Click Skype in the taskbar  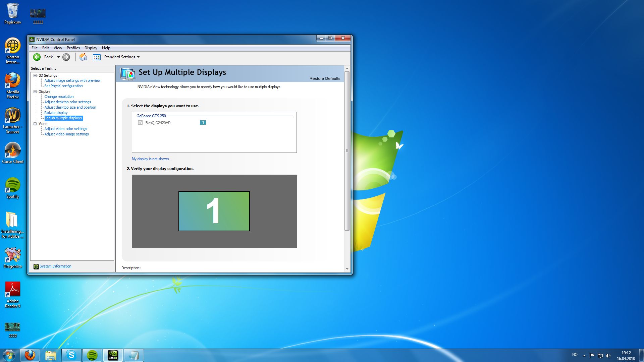71,355
